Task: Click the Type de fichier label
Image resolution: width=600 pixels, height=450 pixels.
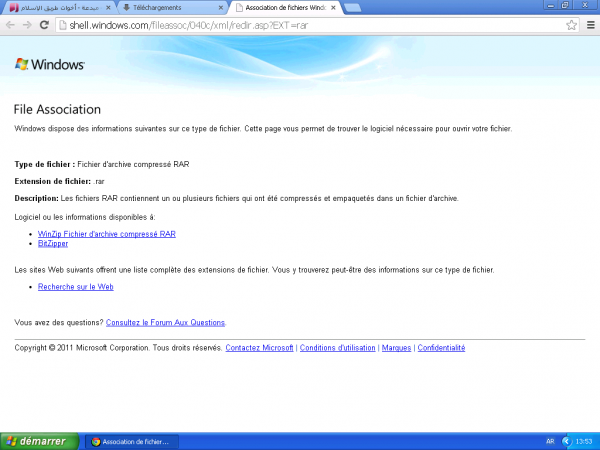Action: 45,165
